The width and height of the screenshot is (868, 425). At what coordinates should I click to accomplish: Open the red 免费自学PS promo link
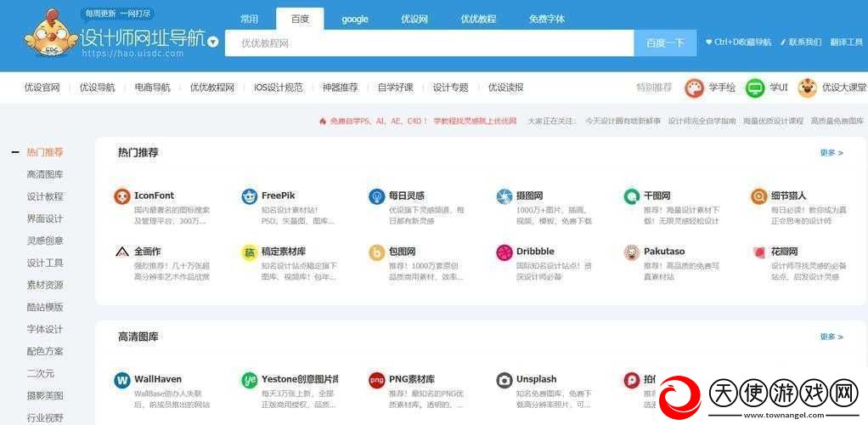click(422, 121)
